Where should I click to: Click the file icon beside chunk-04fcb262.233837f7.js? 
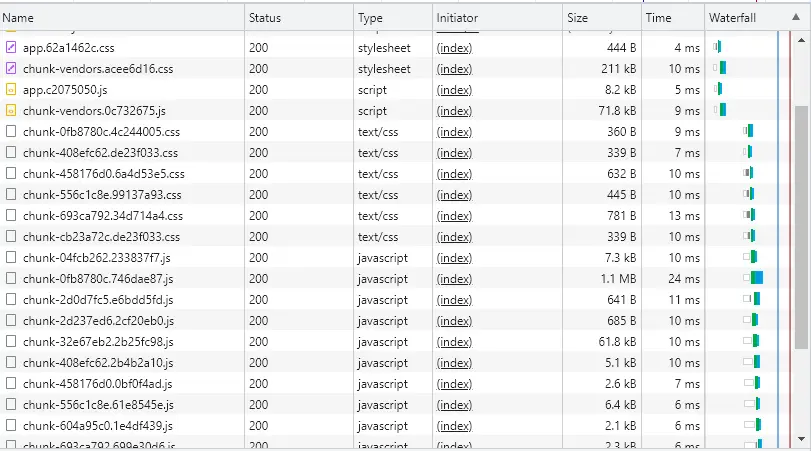(x=11, y=258)
